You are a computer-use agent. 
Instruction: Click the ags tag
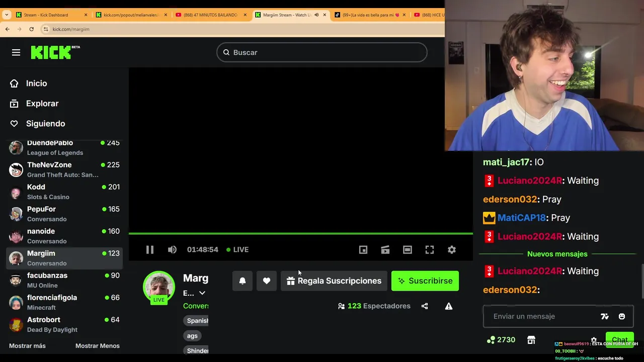(x=192, y=336)
